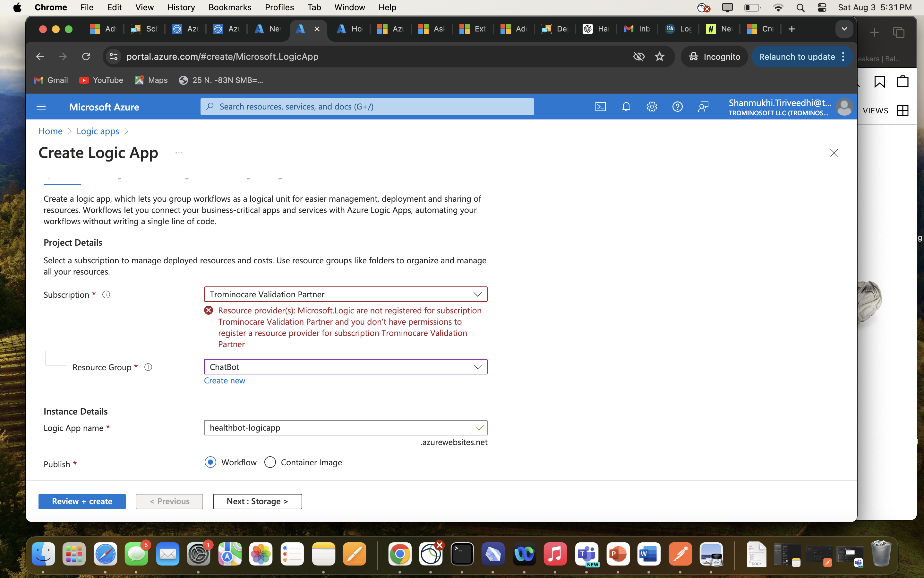Open Maps bookmark

(x=151, y=80)
